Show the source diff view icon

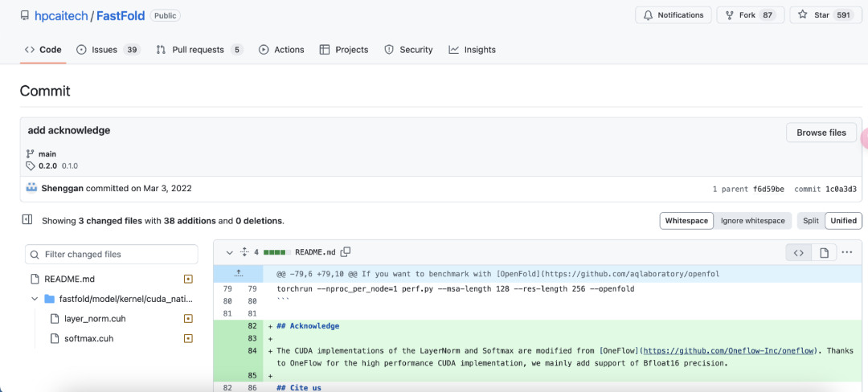coord(798,253)
